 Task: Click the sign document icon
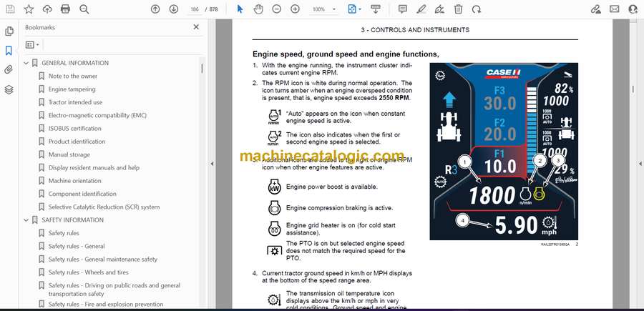[440, 9]
